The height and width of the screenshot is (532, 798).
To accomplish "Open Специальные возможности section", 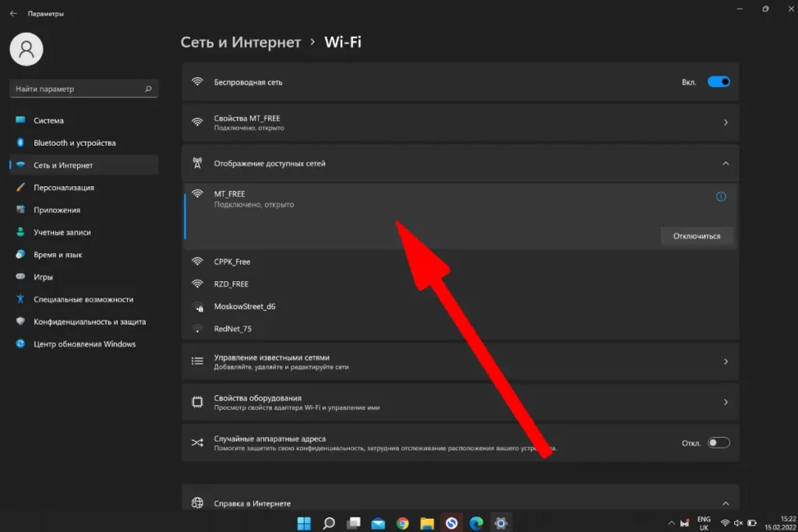I will pyautogui.click(x=84, y=300).
